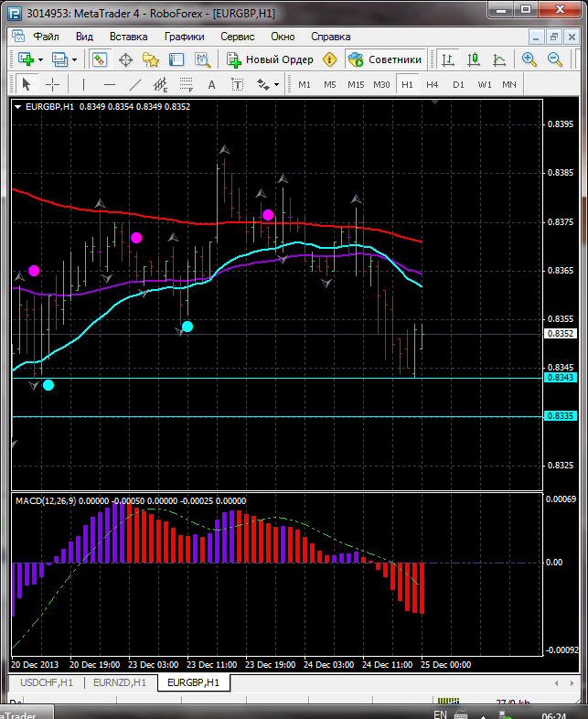588x719 pixels.
Task: Click the New Chart icon
Action: point(25,59)
